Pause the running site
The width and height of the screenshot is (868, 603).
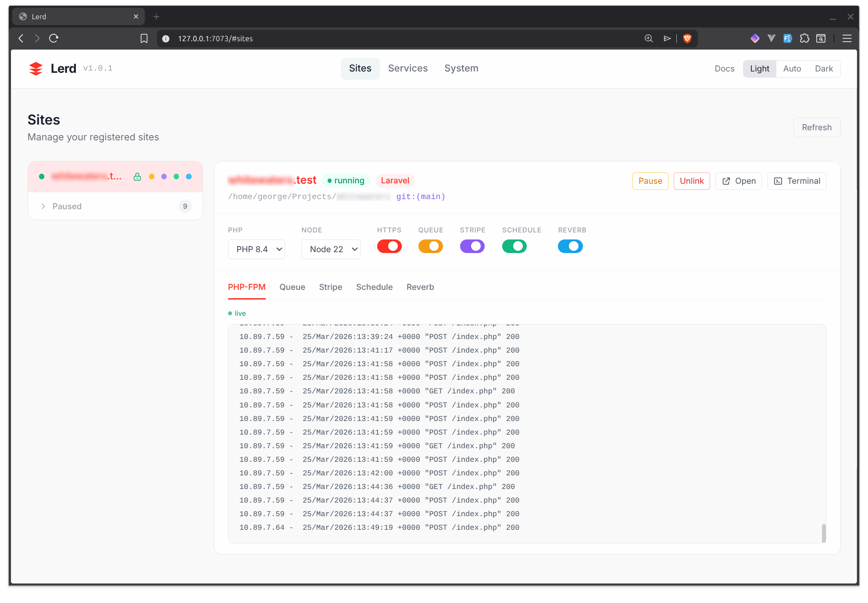click(650, 181)
